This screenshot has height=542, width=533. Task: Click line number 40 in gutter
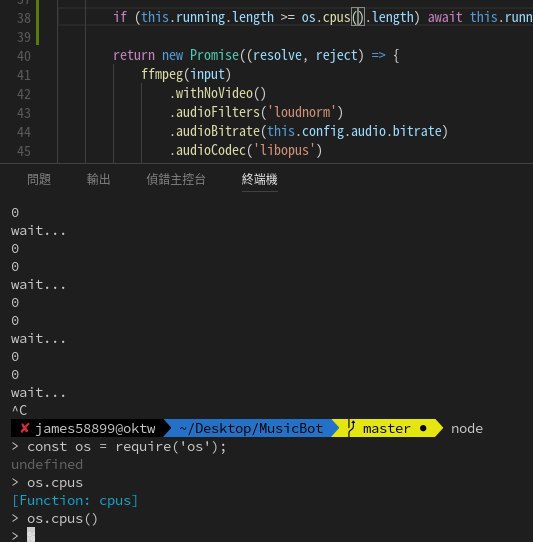[24, 56]
